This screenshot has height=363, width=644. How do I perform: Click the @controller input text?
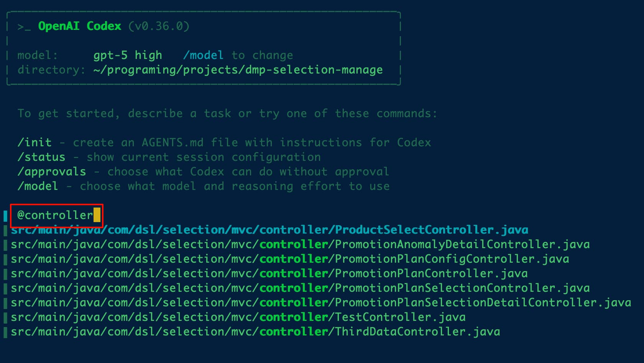55,215
